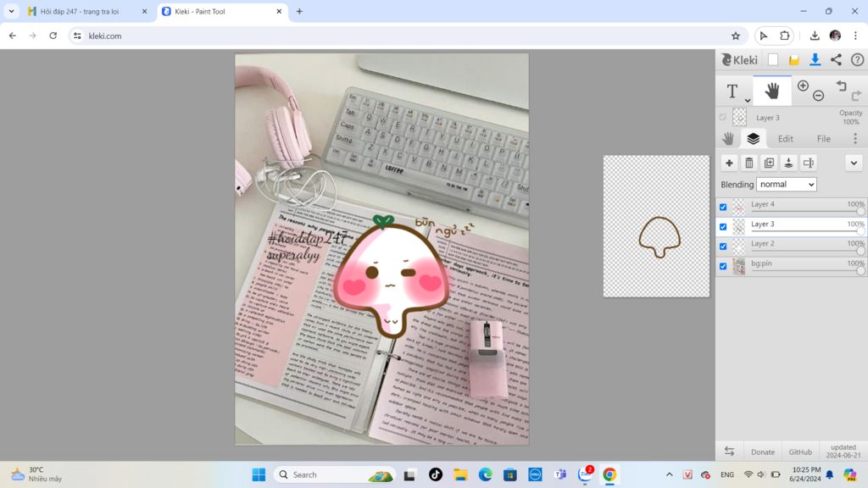Redo the undone action
Screen dimensions: 868x488
[x=856, y=96]
